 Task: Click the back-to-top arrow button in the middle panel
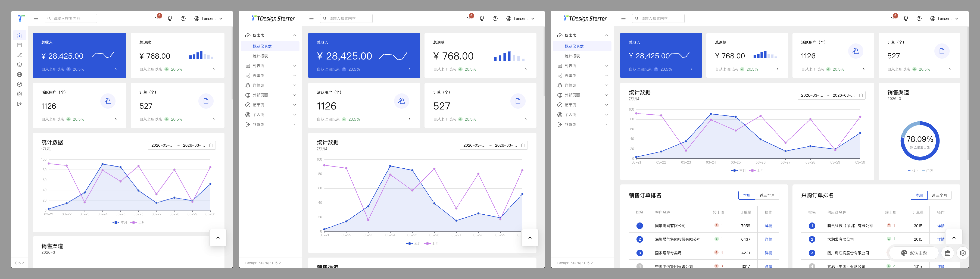[530, 238]
